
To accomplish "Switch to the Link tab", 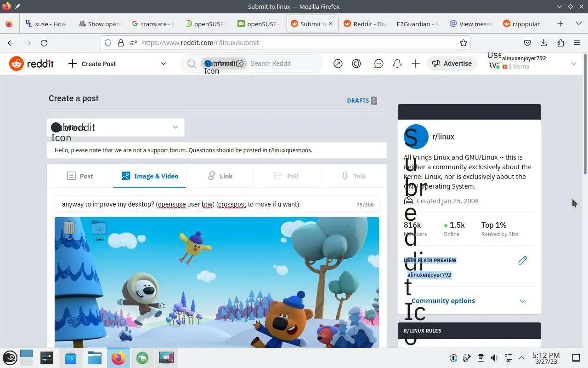I will click(x=220, y=176).
